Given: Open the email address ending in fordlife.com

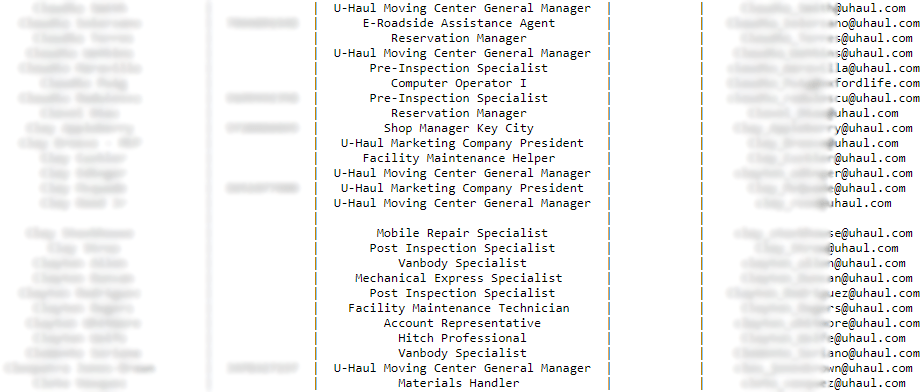Looking at the screenshot, I should tap(824, 83).
